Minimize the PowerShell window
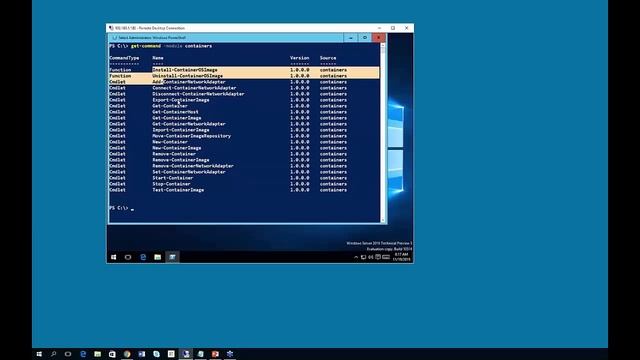The image size is (640, 360). click(x=351, y=38)
